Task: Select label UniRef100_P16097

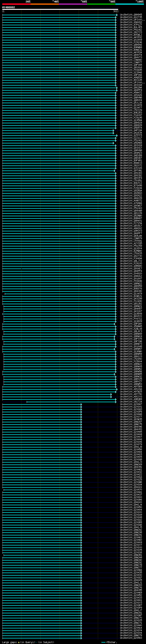Action: point(131,115)
